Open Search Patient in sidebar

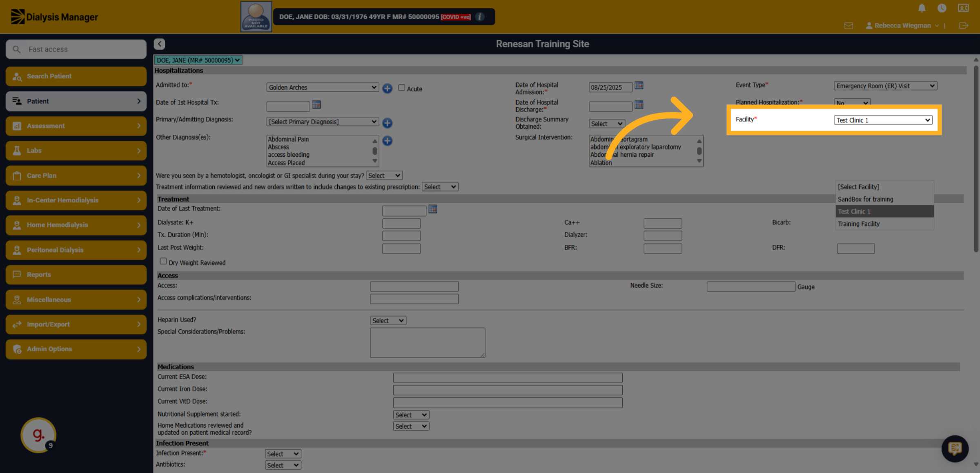[76, 76]
